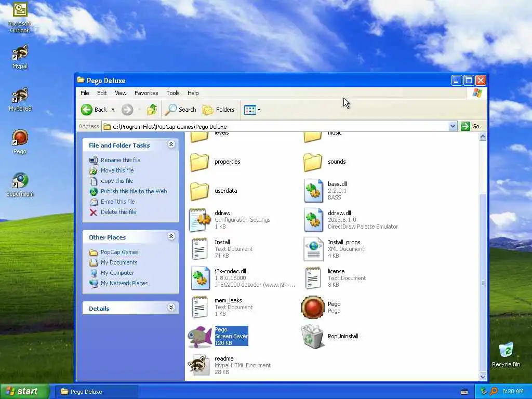
Task: Open the Tools menu
Action: pos(172,93)
